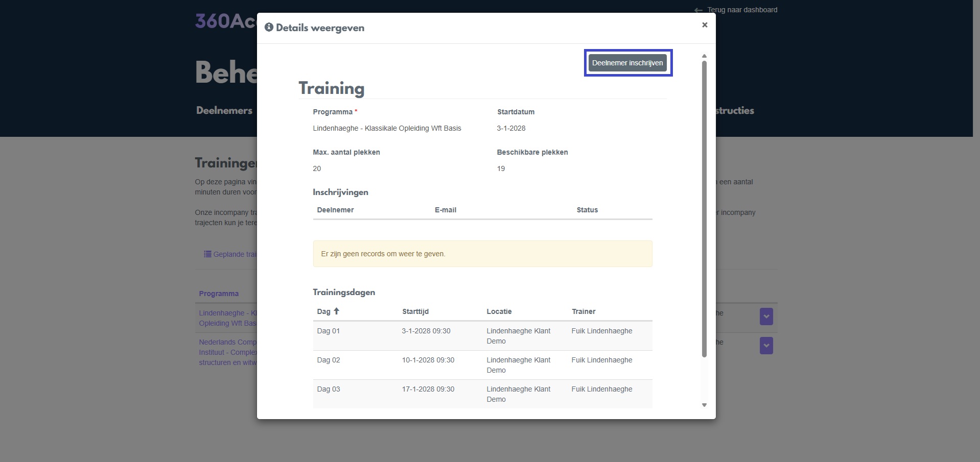
Task: Open the dropdown for the Nederlands Compliance row
Action: [766, 346]
